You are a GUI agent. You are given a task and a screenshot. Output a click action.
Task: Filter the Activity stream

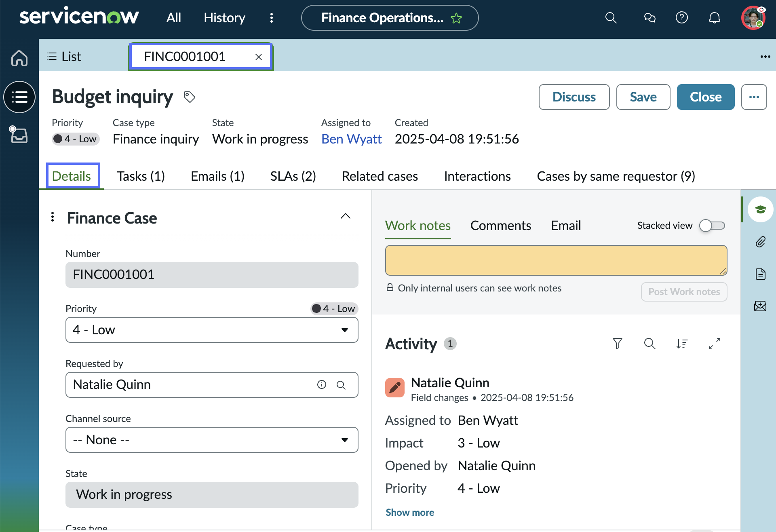point(617,344)
